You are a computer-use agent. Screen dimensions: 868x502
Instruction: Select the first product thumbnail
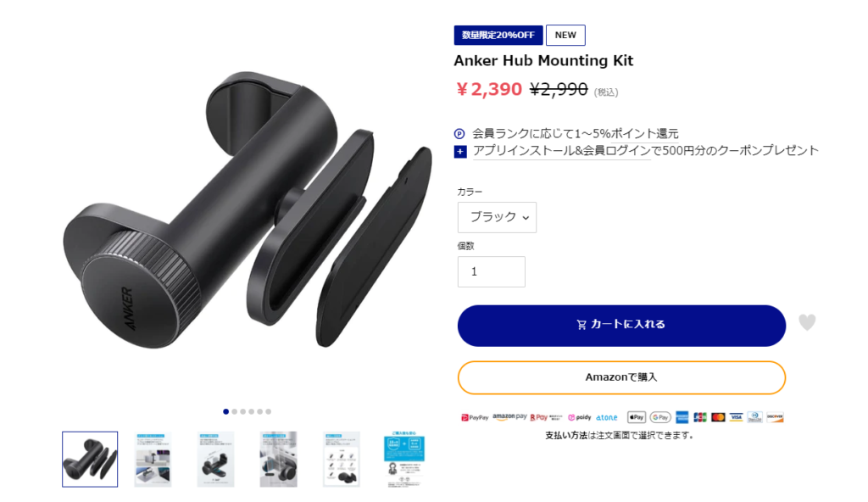90,460
